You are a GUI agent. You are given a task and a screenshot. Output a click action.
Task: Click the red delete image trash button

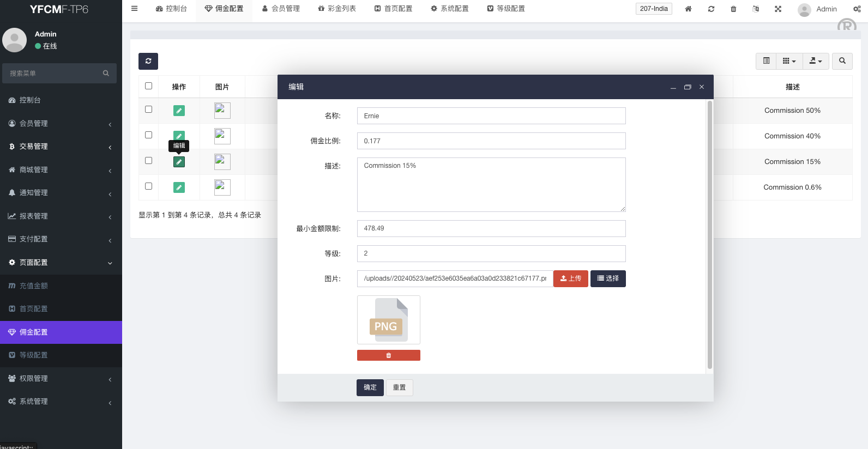pyautogui.click(x=388, y=355)
